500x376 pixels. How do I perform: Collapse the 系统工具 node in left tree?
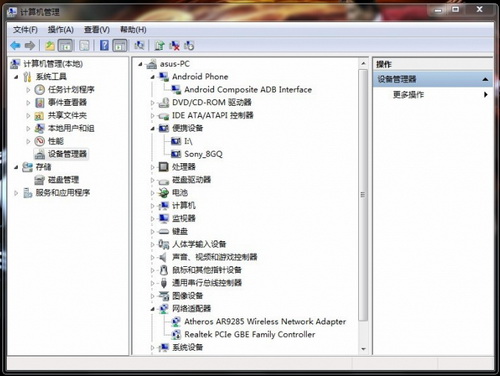tap(16, 77)
